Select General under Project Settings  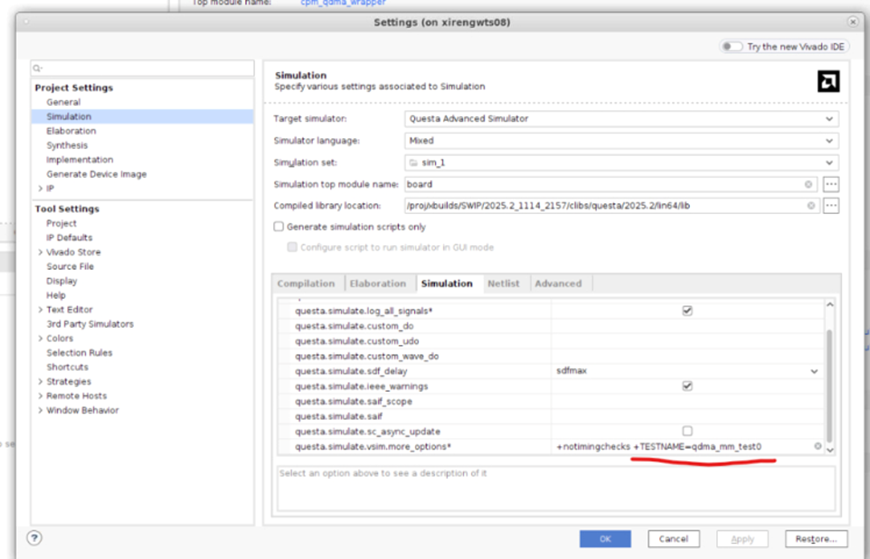63,102
